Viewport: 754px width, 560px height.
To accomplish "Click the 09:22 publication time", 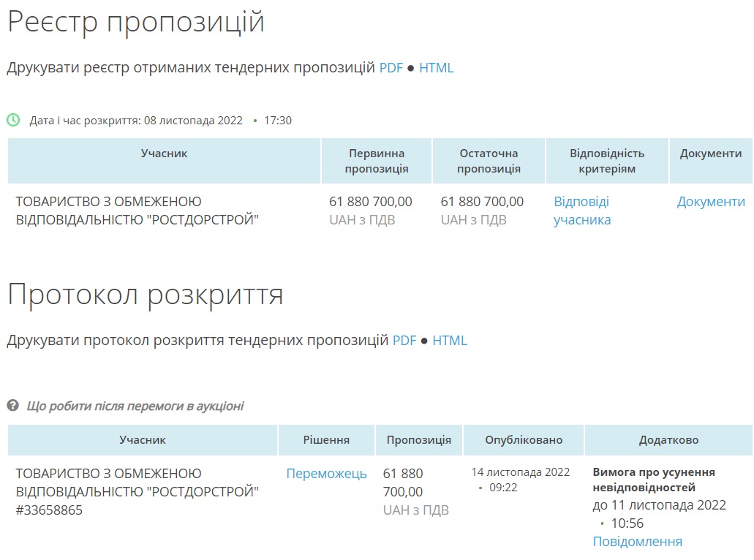I will tap(503, 488).
